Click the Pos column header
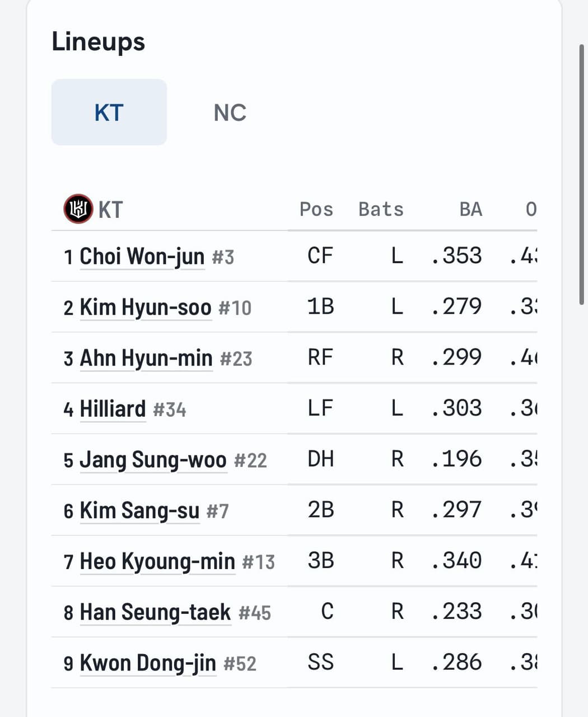This screenshot has height=717, width=588. click(316, 209)
